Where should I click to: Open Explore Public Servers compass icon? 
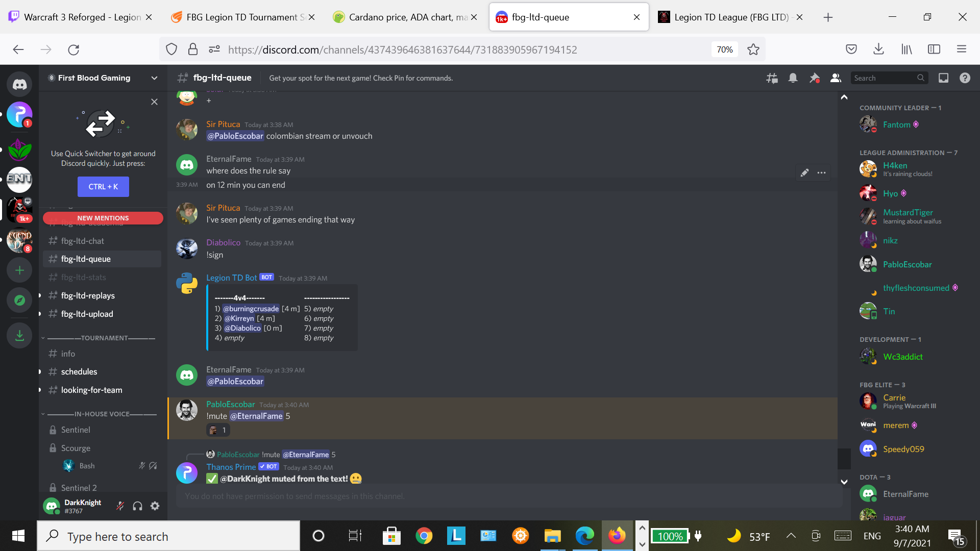tap(19, 300)
